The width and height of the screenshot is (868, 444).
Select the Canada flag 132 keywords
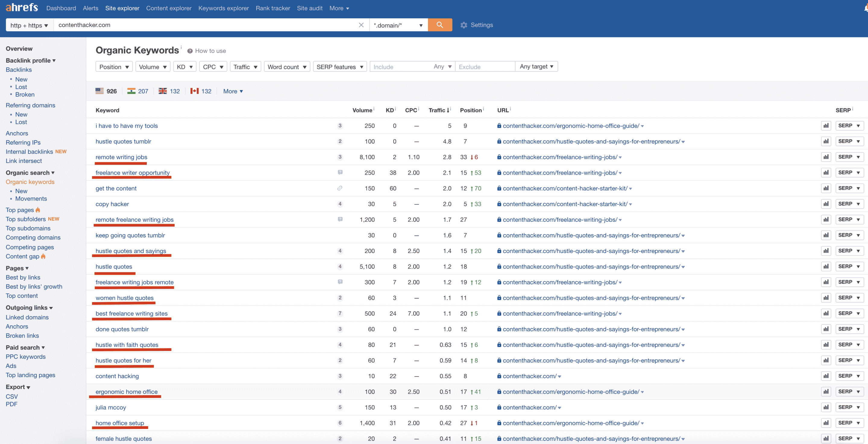(201, 91)
